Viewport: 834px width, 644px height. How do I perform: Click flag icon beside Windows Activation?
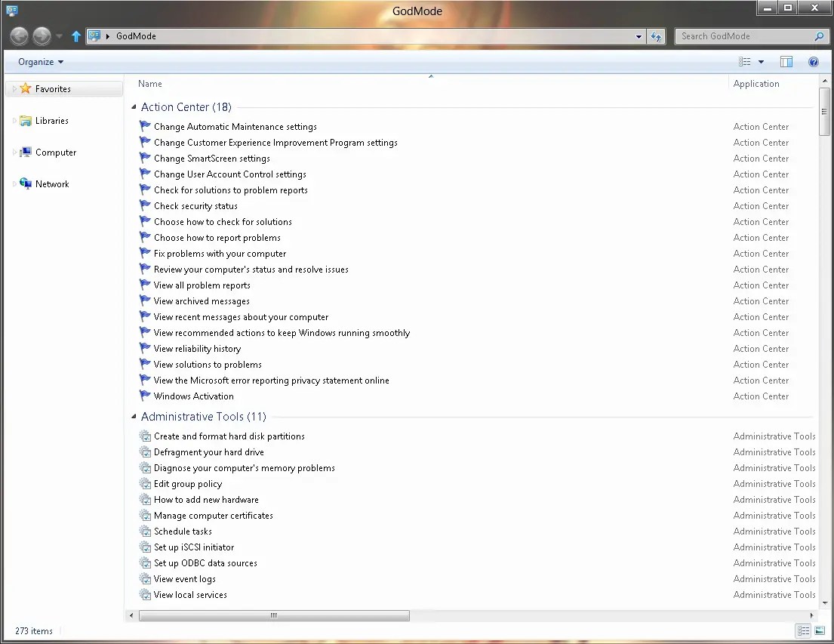145,396
